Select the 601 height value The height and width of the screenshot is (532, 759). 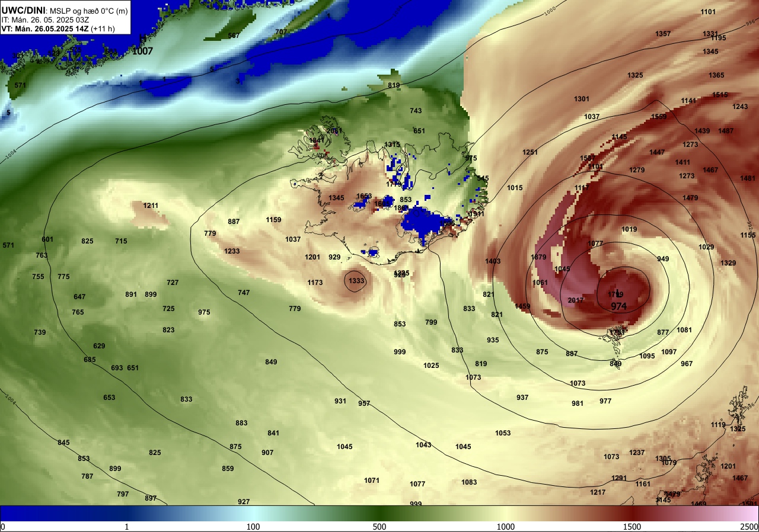click(x=47, y=239)
